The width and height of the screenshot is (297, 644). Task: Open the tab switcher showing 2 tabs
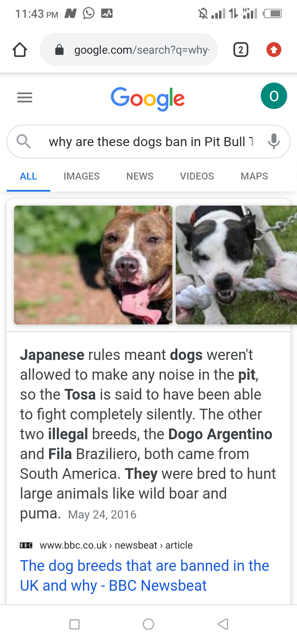tap(241, 50)
